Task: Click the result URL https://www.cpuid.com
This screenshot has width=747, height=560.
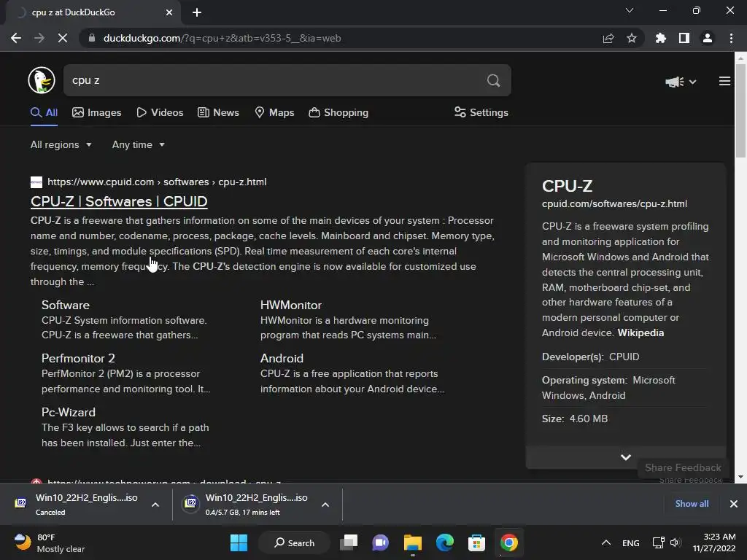Action: pos(101,182)
